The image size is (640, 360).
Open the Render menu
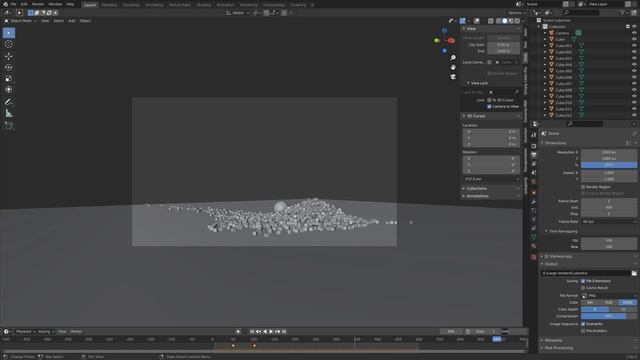tap(38, 4)
